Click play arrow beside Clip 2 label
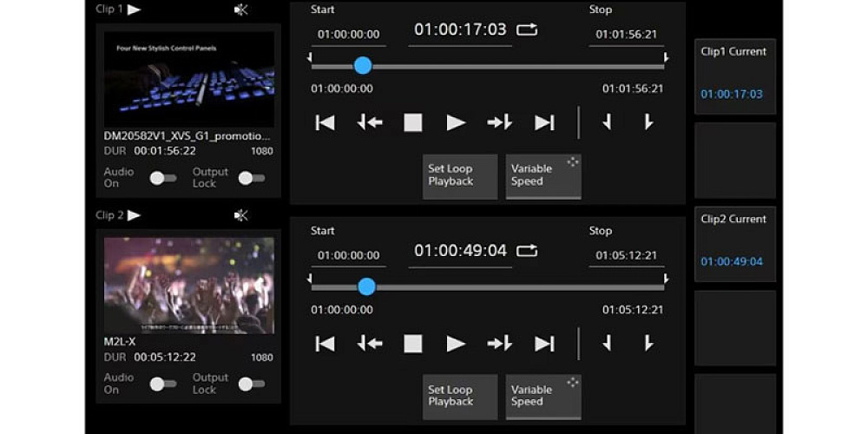Image resolution: width=868 pixels, height=434 pixels. 134,215
